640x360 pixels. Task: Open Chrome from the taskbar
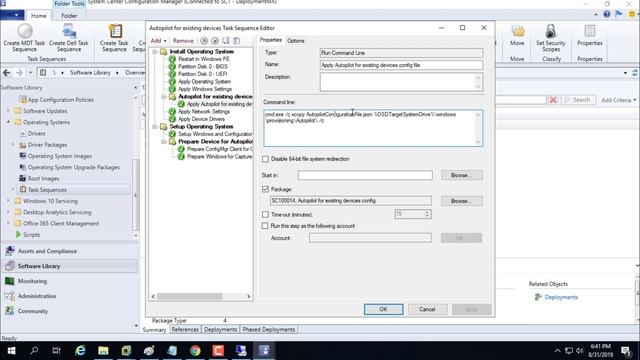(195, 351)
